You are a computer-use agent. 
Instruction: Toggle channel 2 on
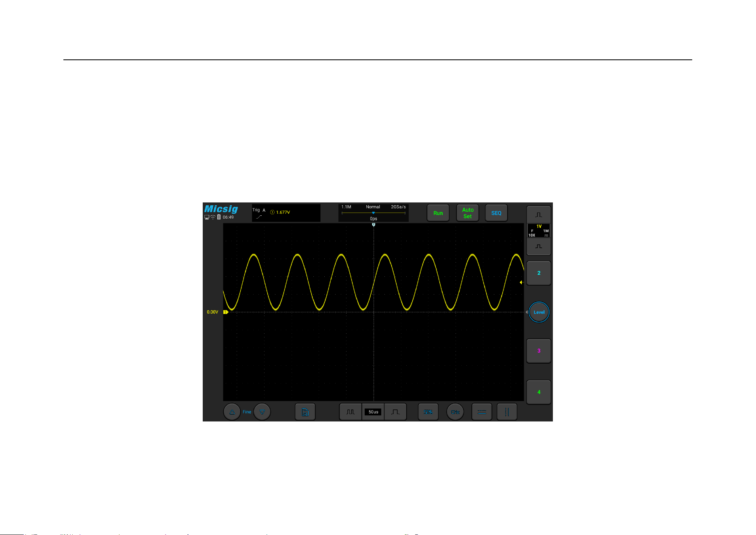coord(539,273)
